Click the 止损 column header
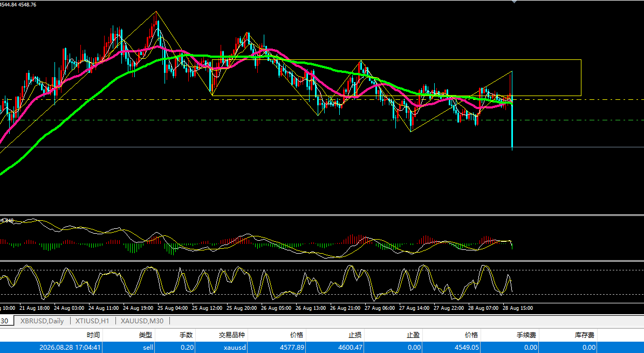 click(x=355, y=335)
